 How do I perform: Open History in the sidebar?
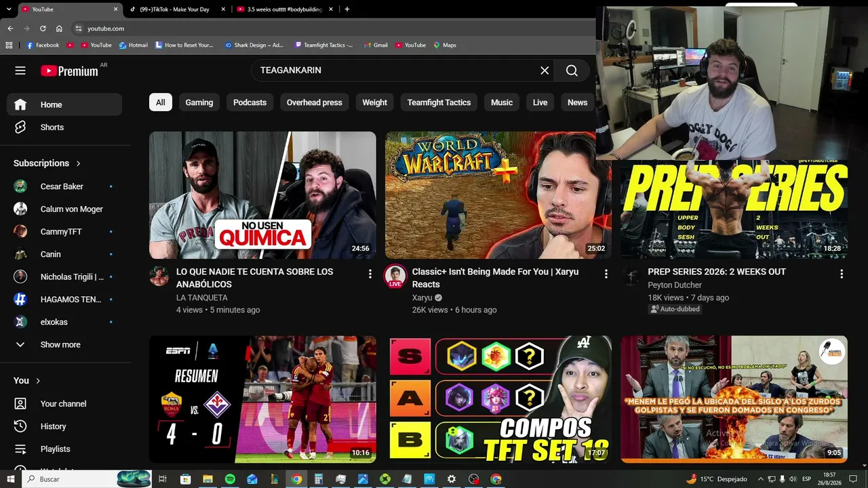64,426
